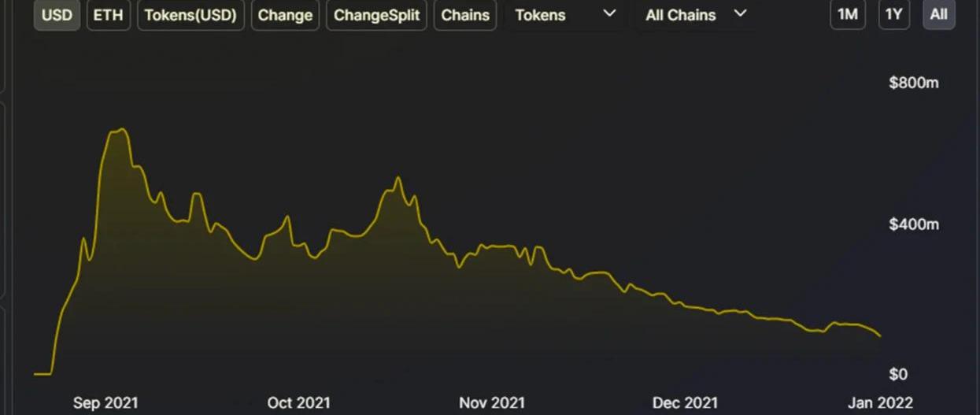The image size is (980, 415).
Task: Show the All time range
Action: pos(938,15)
